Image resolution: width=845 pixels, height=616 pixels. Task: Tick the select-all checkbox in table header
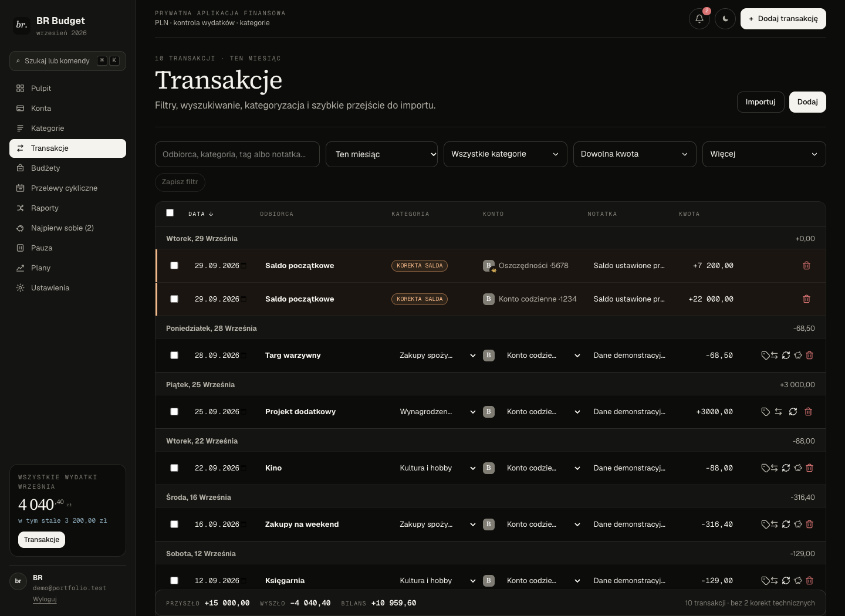[x=170, y=213]
